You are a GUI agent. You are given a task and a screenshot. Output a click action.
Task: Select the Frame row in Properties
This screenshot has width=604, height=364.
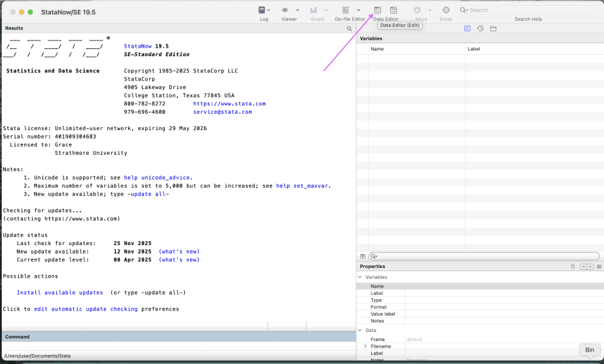tap(480, 339)
